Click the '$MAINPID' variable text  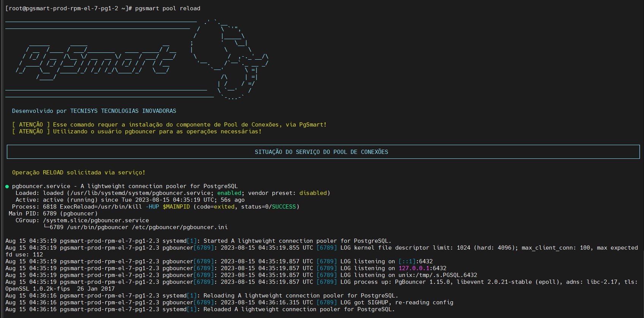[x=176, y=207]
